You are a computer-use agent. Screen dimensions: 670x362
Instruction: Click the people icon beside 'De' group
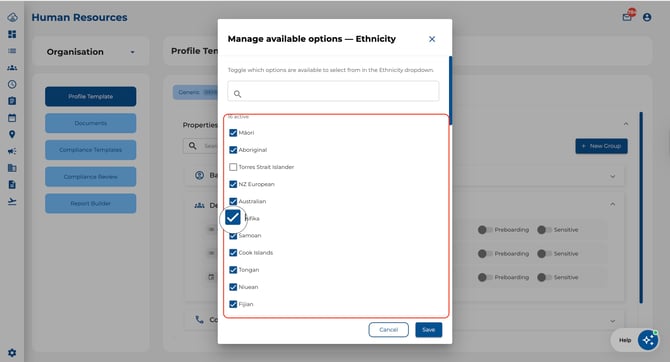(x=200, y=206)
